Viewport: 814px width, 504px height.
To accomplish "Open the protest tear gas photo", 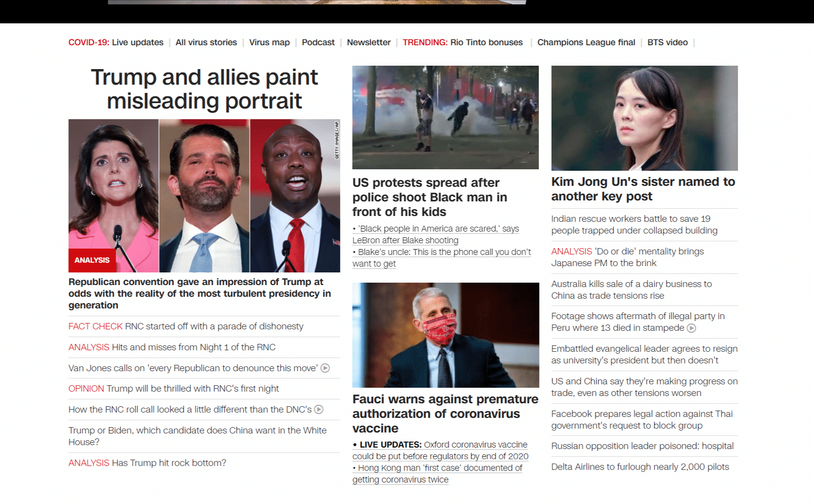I will [x=445, y=117].
